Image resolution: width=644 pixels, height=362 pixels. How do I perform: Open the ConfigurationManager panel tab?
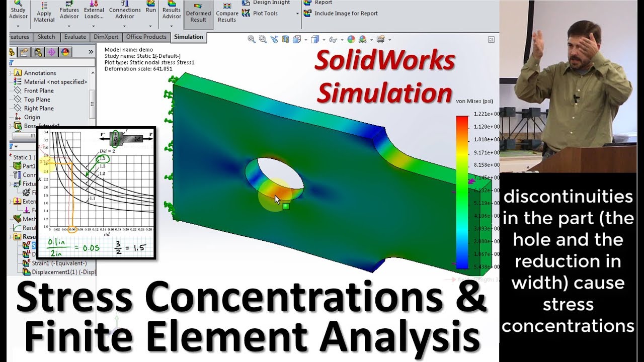(37, 52)
